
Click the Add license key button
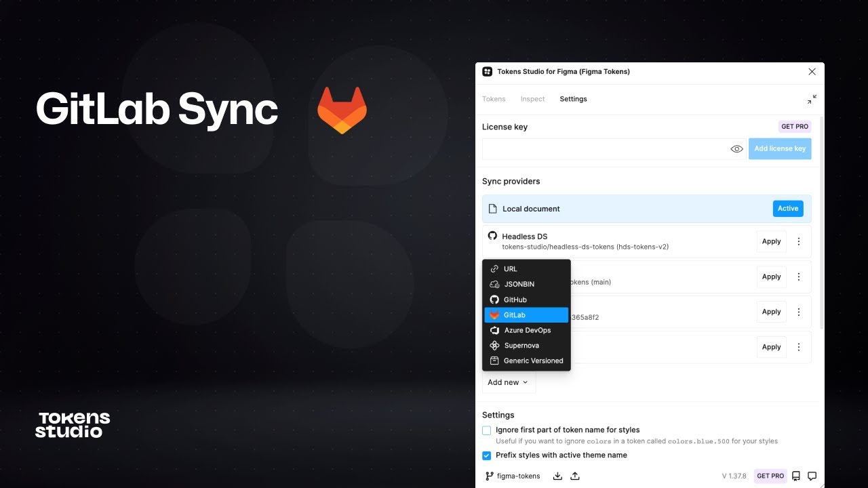click(780, 148)
